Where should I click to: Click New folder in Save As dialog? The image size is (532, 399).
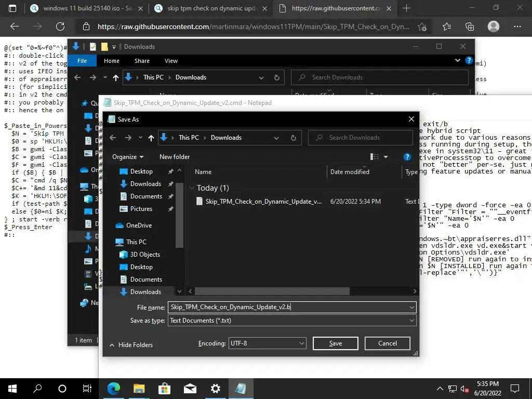pyautogui.click(x=175, y=157)
